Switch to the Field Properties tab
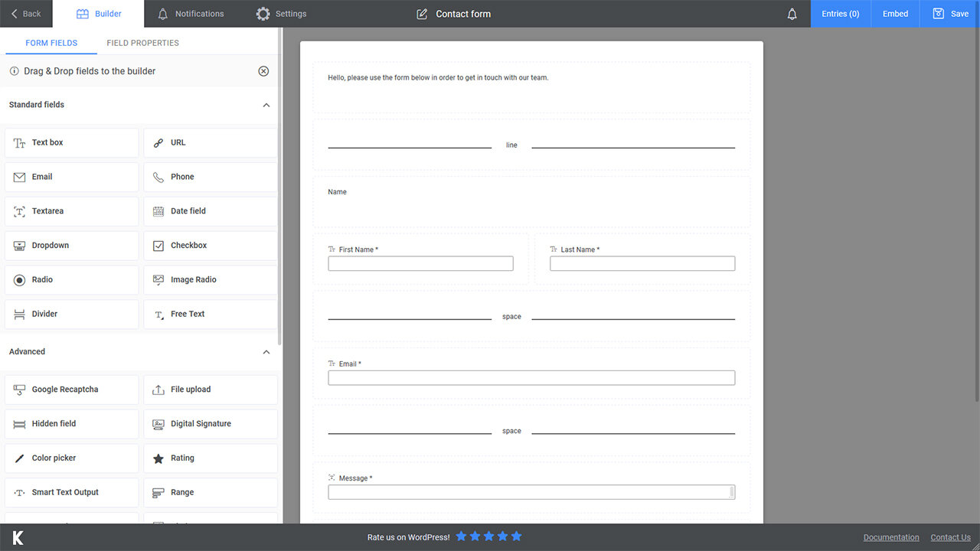This screenshot has height=551, width=980. pos(142,43)
